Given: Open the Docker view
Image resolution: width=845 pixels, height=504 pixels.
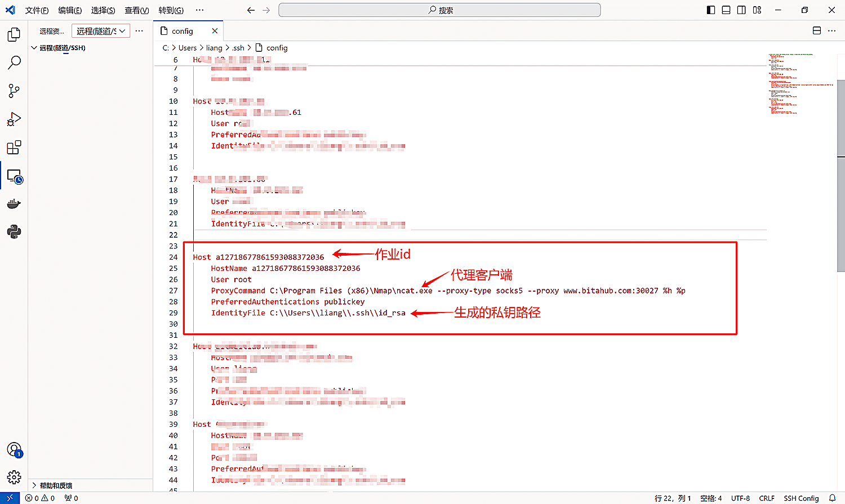Looking at the screenshot, I should click(14, 204).
